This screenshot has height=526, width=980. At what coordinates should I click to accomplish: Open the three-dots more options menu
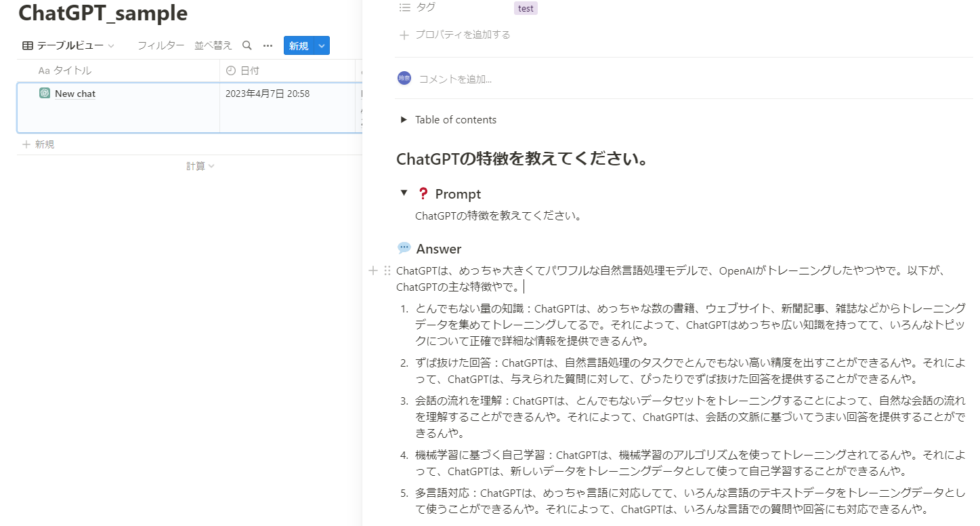click(268, 45)
